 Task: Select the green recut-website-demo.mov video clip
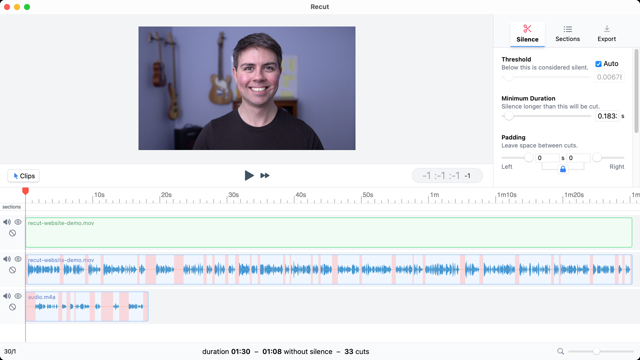coord(329,232)
